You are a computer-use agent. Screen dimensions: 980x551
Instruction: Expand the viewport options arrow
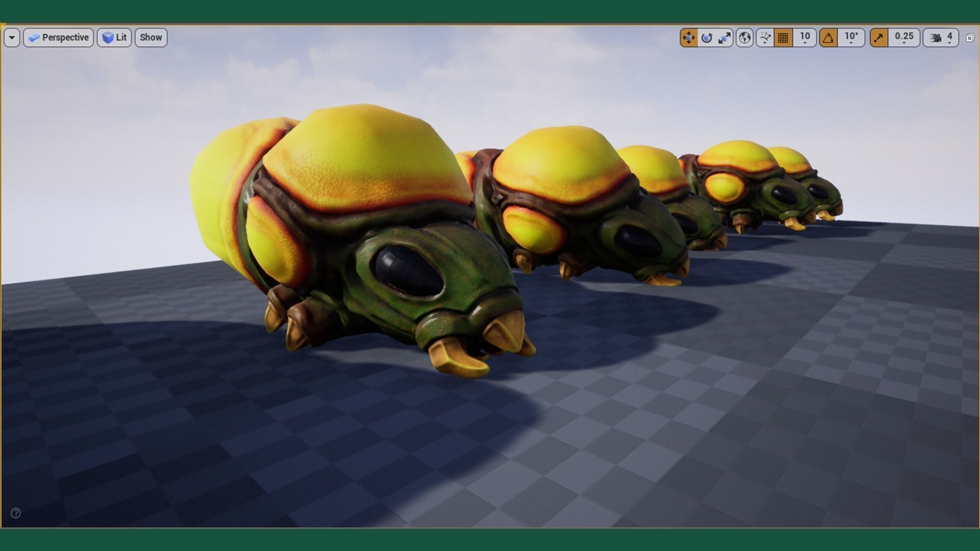(11, 37)
